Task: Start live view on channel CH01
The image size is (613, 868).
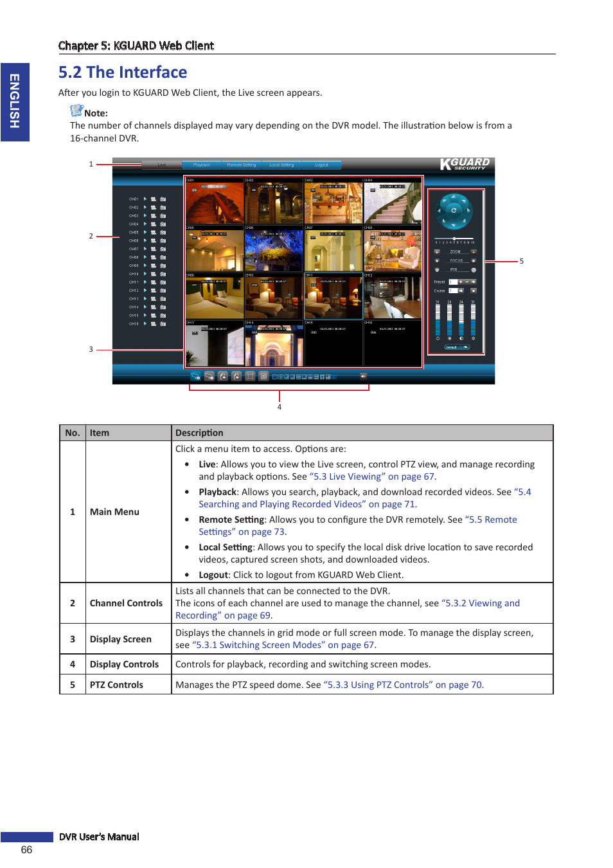Action: click(x=145, y=199)
